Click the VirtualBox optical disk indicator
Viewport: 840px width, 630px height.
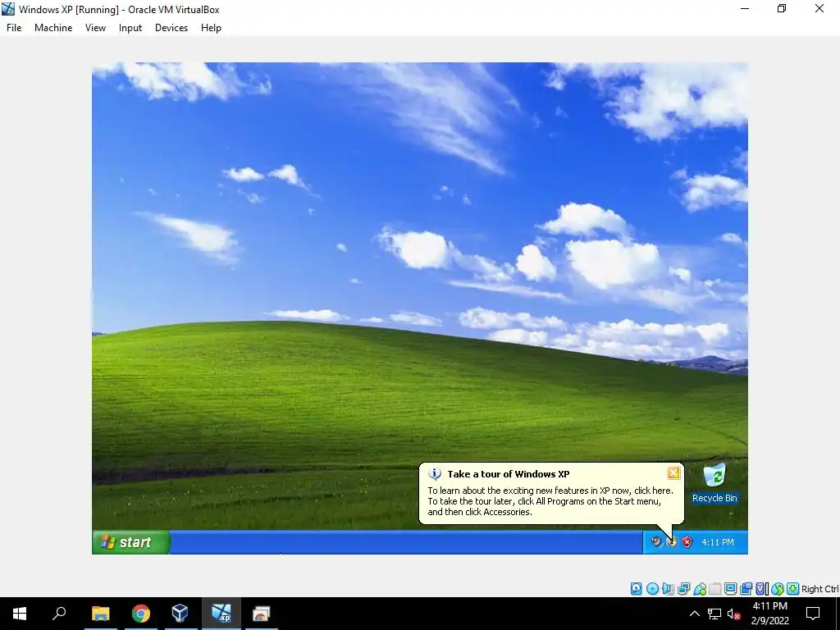[x=652, y=589]
